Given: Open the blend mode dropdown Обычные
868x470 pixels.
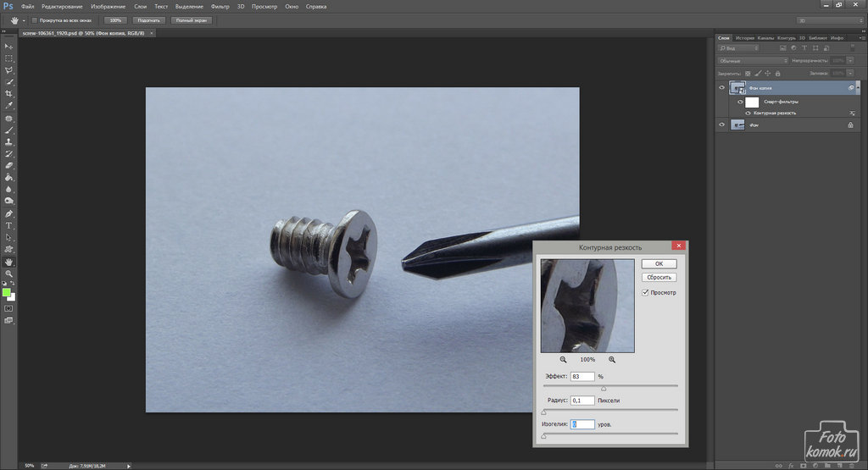Looking at the screenshot, I should [753, 61].
